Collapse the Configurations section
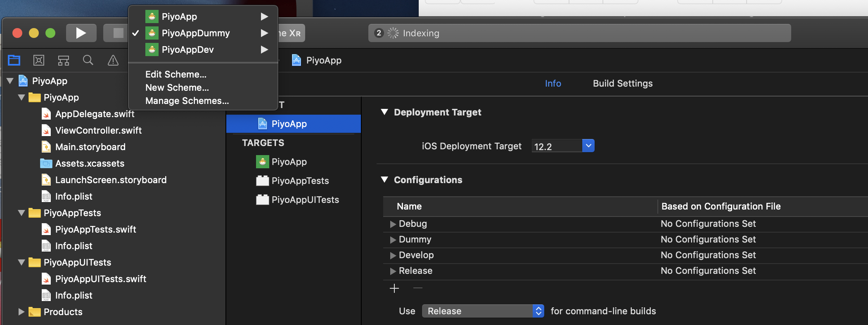This screenshot has height=325, width=868. tap(384, 180)
